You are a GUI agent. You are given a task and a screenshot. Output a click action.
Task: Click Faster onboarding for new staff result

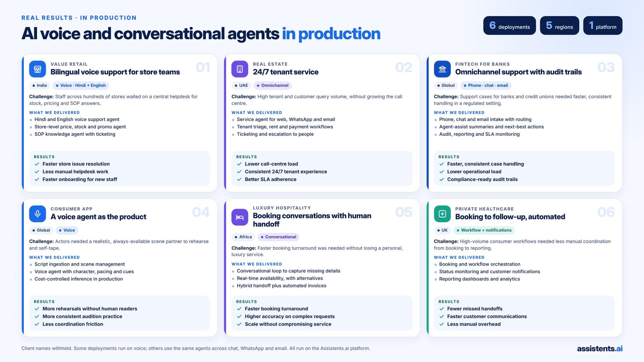tap(80, 179)
